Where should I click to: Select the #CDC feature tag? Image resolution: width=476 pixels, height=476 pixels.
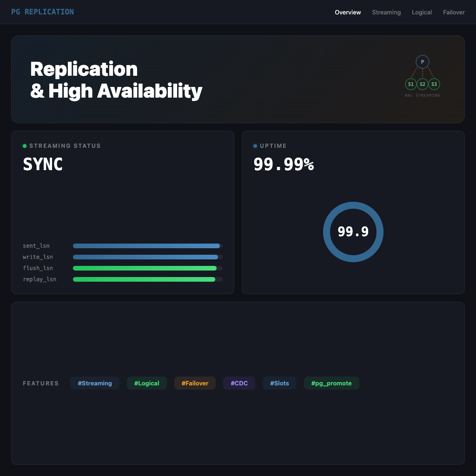pyautogui.click(x=239, y=383)
